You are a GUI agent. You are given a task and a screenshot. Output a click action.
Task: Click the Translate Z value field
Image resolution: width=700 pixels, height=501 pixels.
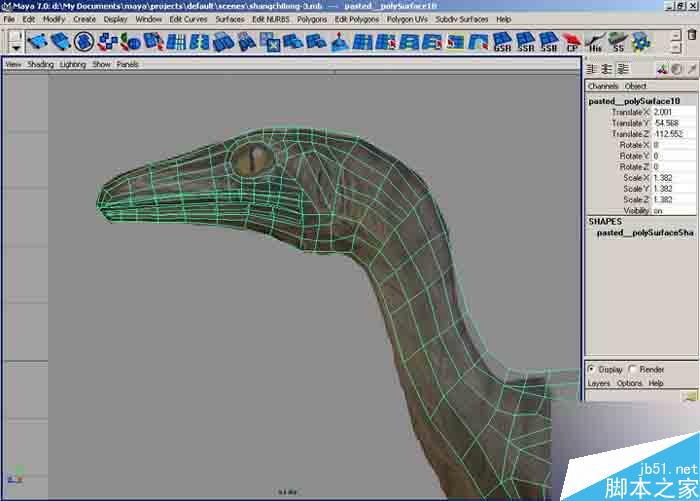(x=674, y=134)
